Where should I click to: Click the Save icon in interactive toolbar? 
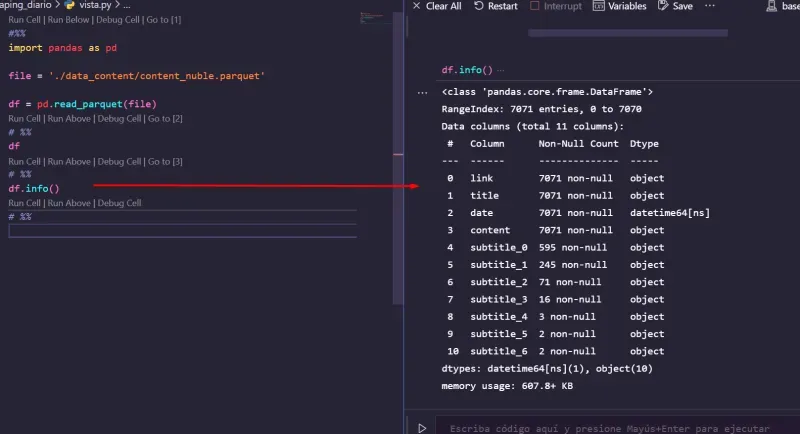pos(663,6)
